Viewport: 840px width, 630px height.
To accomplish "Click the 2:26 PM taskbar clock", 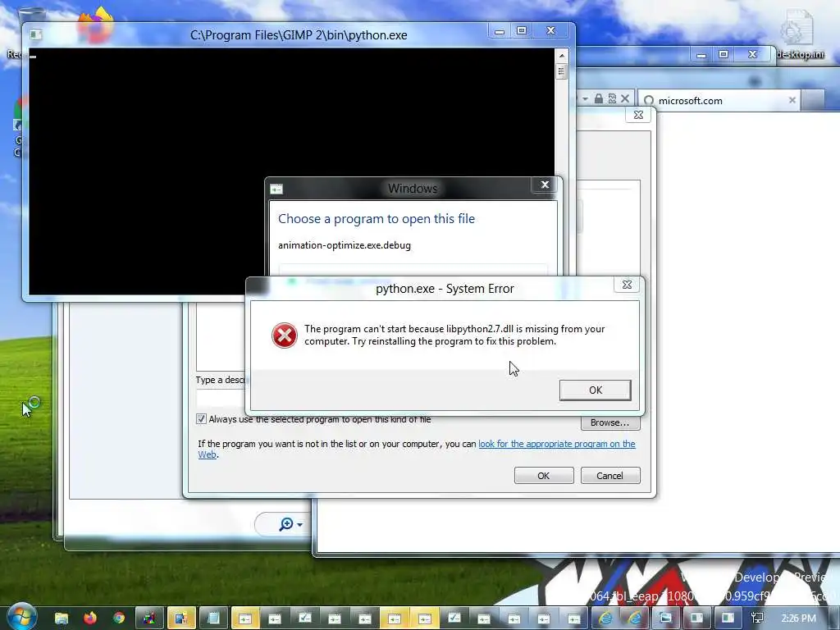I will click(x=798, y=619).
